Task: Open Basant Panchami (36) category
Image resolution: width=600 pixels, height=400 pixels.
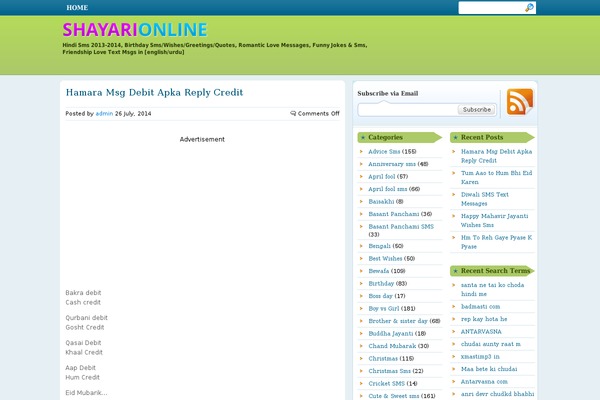Action: (394, 214)
